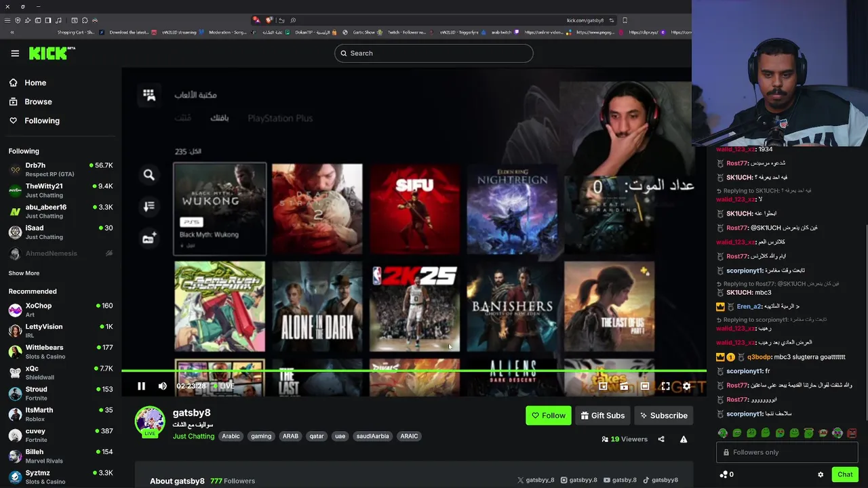868x488 pixels.
Task: Jump to LIVE indicator in player
Action: pyautogui.click(x=223, y=386)
